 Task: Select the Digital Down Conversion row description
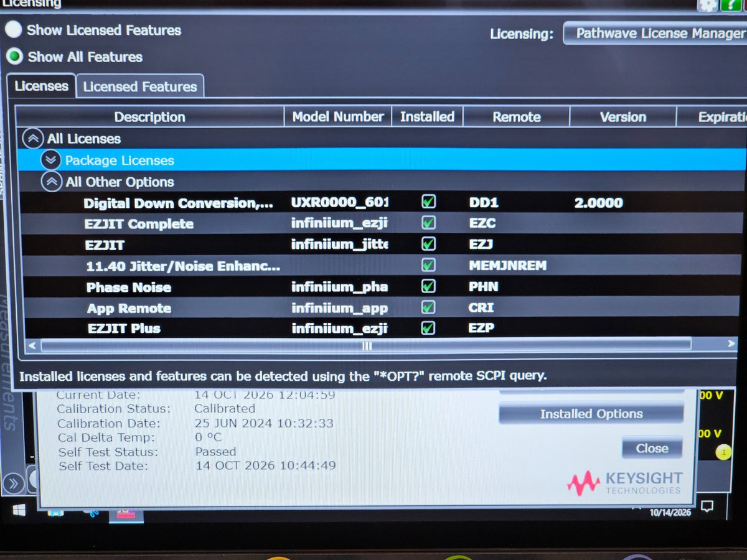[178, 203]
